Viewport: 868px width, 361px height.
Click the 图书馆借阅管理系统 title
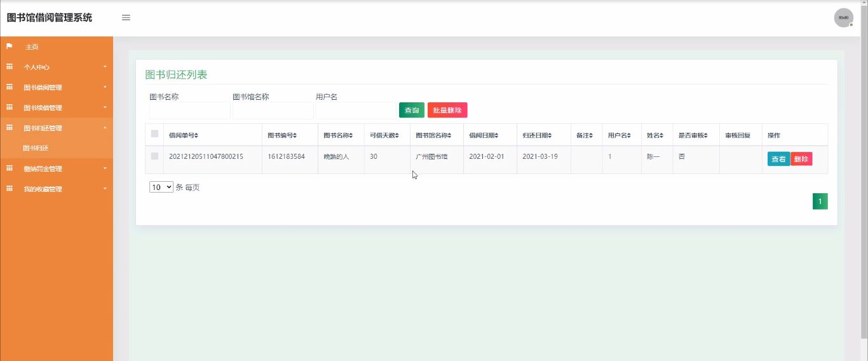[x=50, y=18]
